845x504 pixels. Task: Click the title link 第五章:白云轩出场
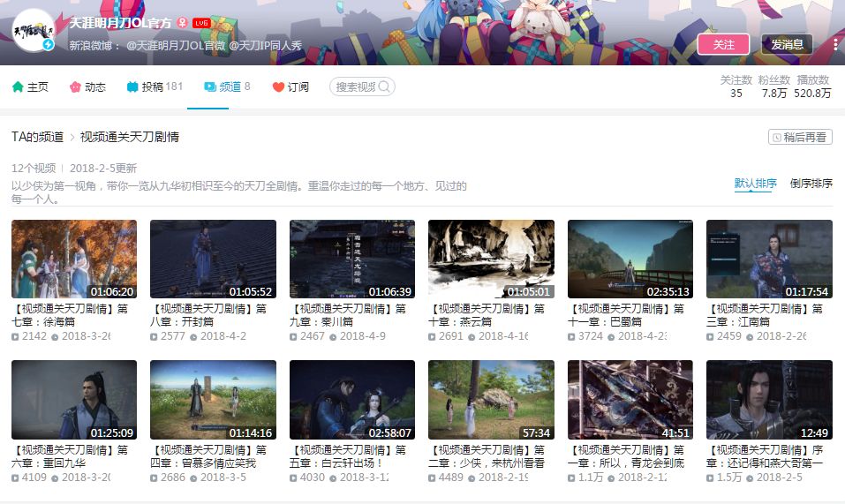point(348,456)
